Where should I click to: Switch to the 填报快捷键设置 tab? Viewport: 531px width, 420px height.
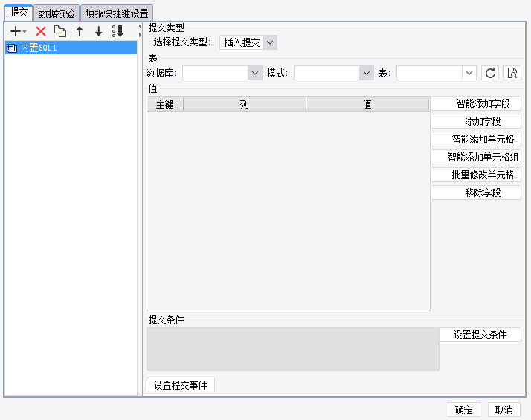pyautogui.click(x=117, y=13)
